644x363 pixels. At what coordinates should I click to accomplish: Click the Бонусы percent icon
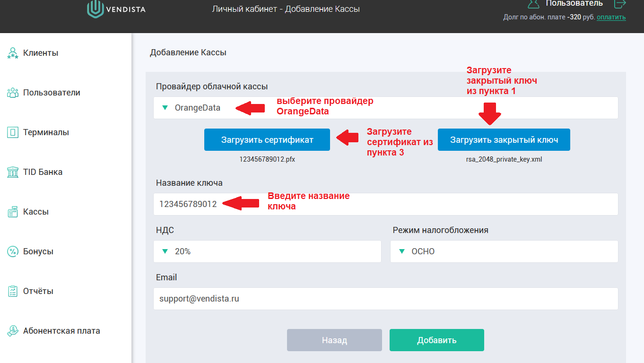pos(13,251)
